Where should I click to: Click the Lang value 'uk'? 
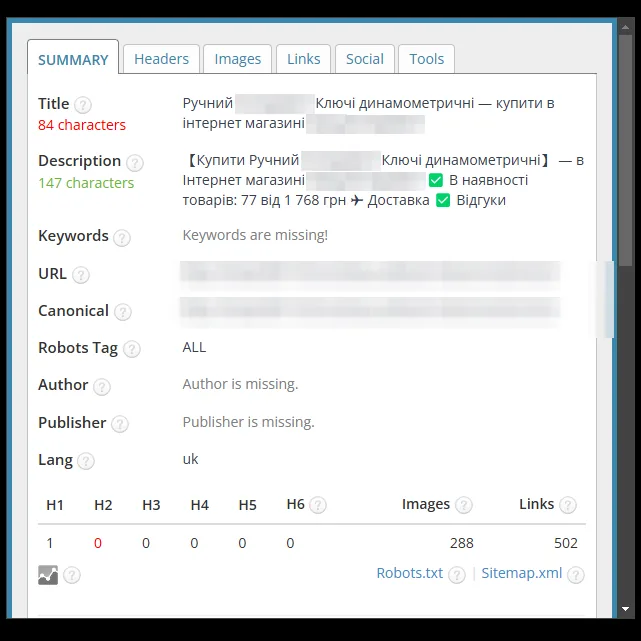click(x=190, y=459)
